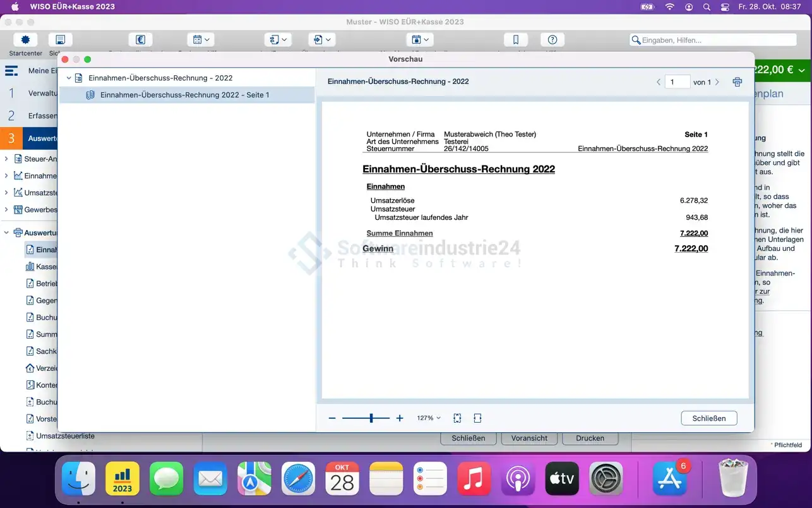The image size is (812, 508).
Task: Open the Startcenter from the toolbar
Action: pyautogui.click(x=25, y=40)
